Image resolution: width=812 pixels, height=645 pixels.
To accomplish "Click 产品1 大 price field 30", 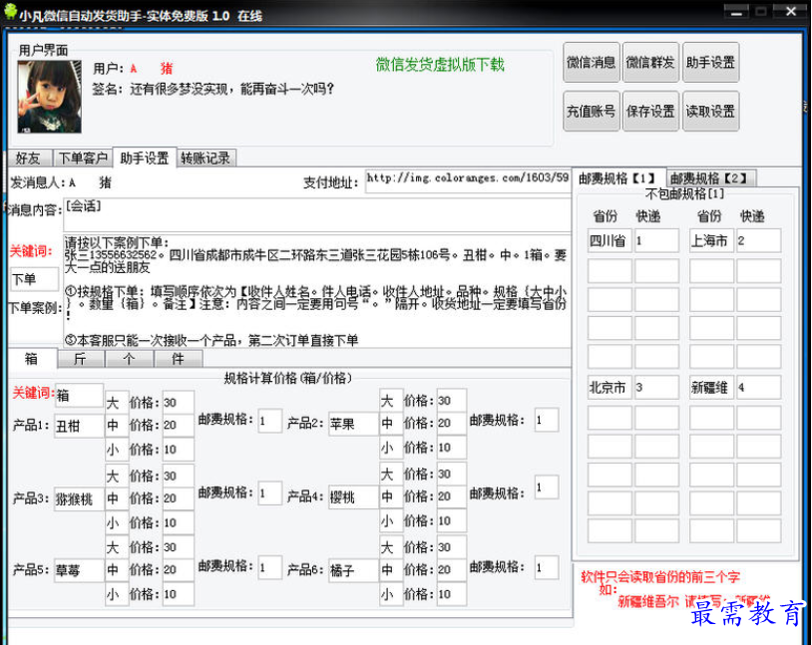I will coord(179,403).
